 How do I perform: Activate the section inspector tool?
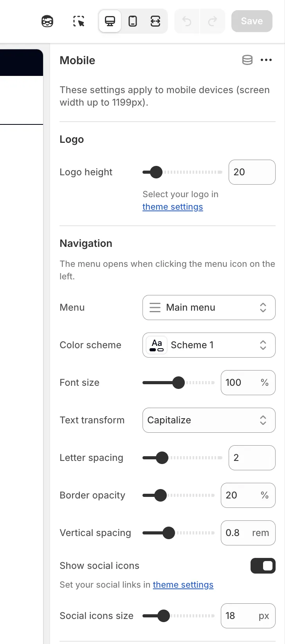click(78, 21)
